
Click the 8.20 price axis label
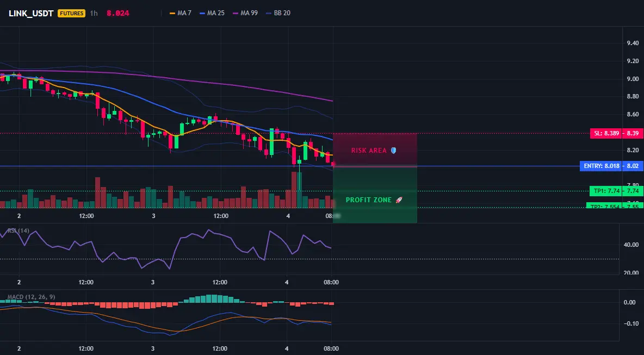coord(633,150)
